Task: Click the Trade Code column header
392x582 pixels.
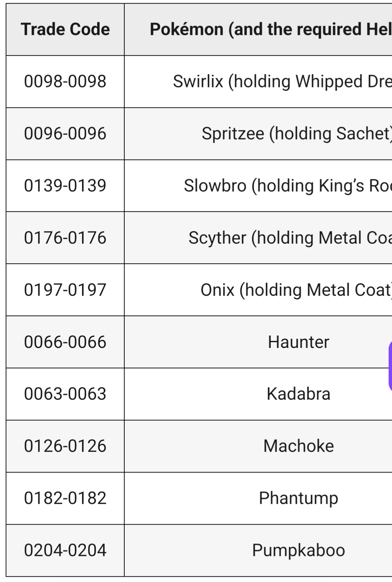Action: [x=65, y=29]
